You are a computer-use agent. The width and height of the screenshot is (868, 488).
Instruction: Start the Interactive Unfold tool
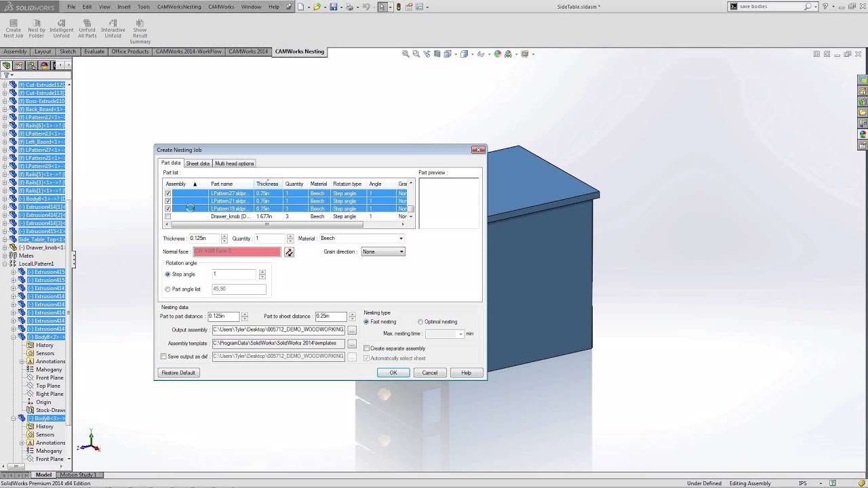(113, 28)
